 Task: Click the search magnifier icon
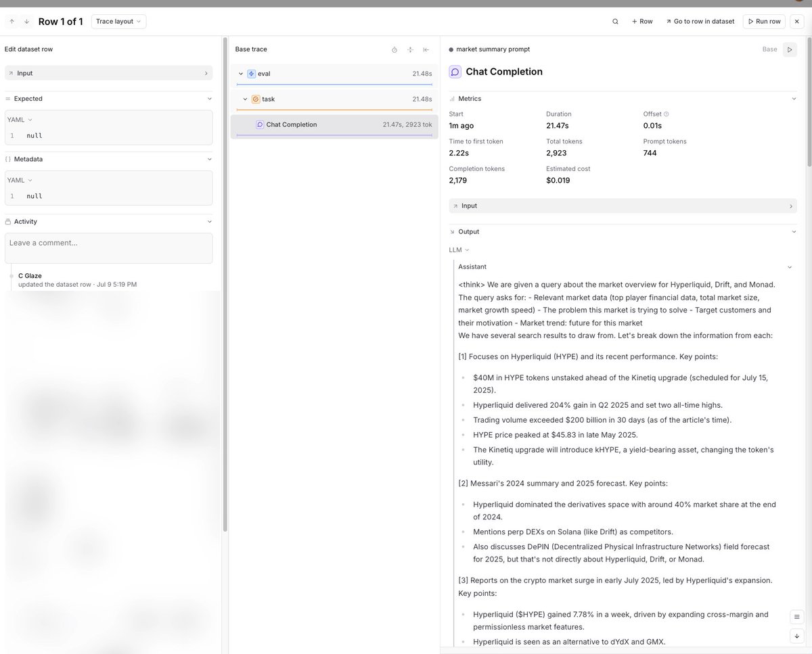(615, 22)
